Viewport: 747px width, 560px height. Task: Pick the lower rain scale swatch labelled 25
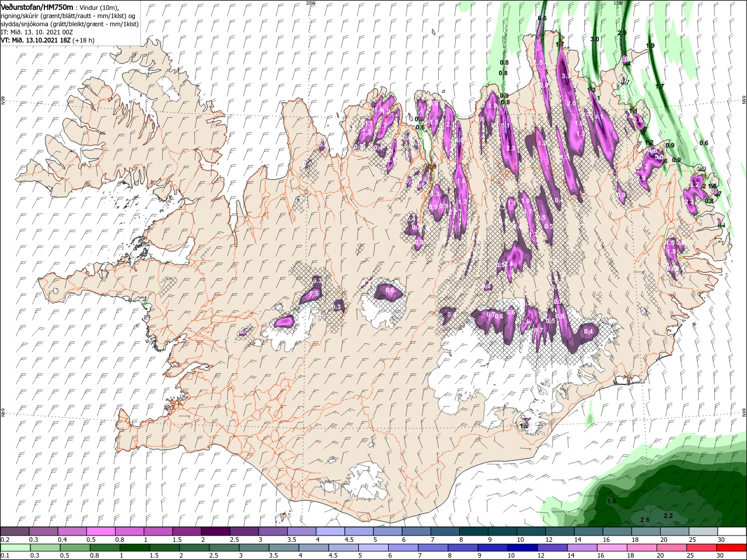[x=701, y=548]
